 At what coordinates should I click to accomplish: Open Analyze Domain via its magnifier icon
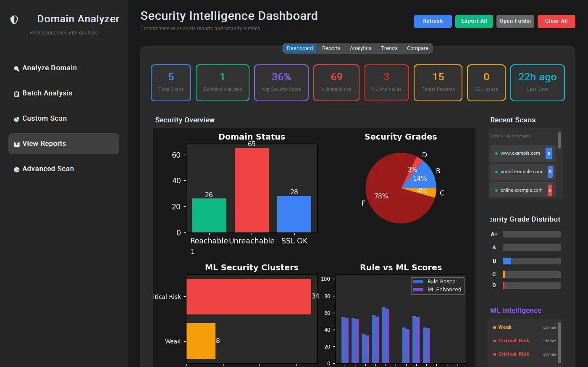[17, 69]
